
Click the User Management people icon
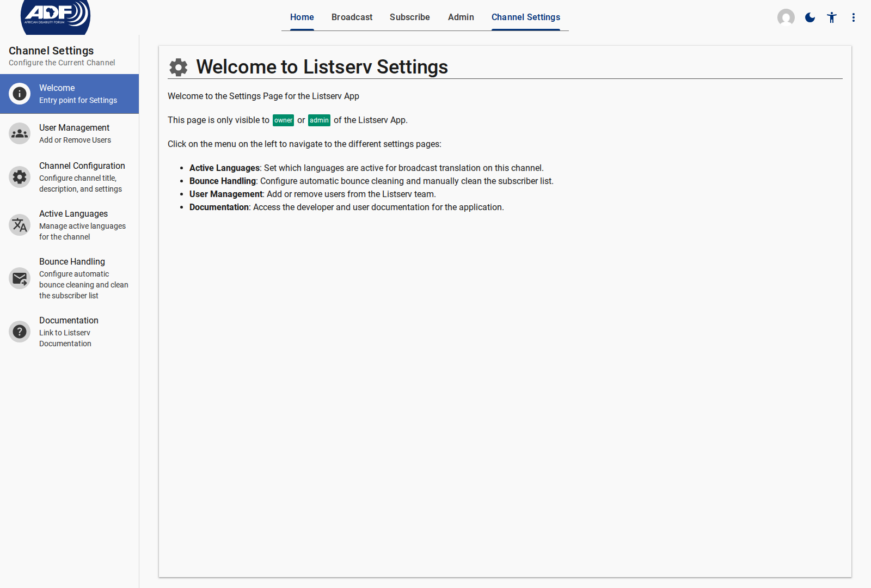(x=20, y=133)
